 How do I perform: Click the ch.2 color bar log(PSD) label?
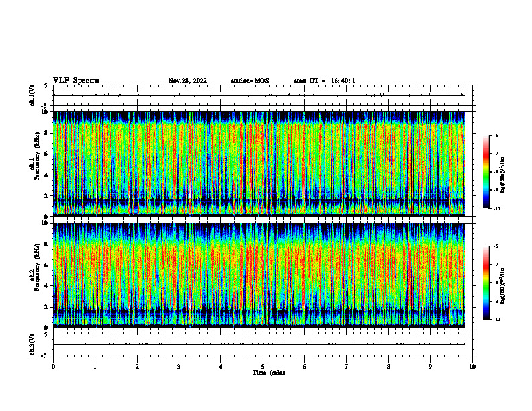(x=503, y=285)
